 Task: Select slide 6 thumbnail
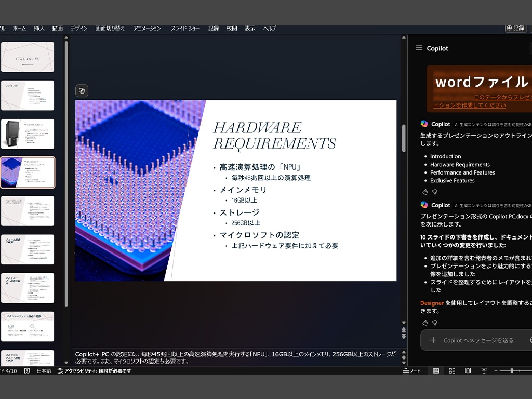click(28, 249)
